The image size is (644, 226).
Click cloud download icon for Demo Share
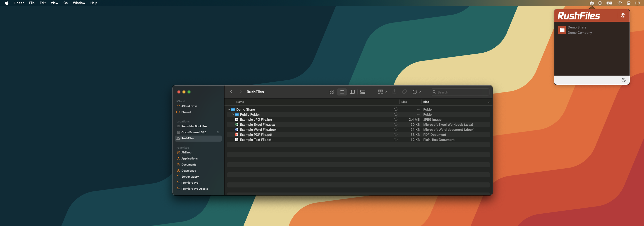(396, 109)
